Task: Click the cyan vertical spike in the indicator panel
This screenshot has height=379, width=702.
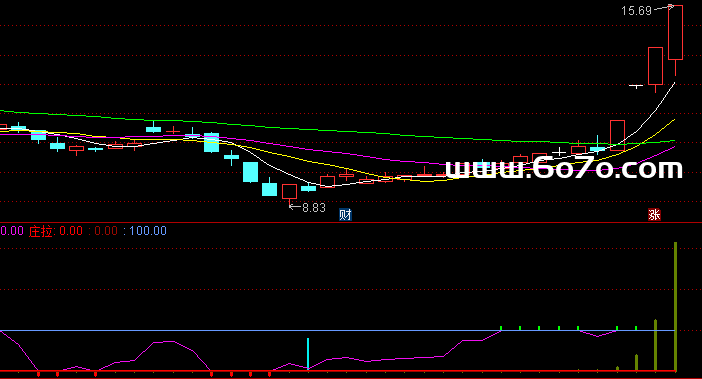Action: tap(308, 353)
